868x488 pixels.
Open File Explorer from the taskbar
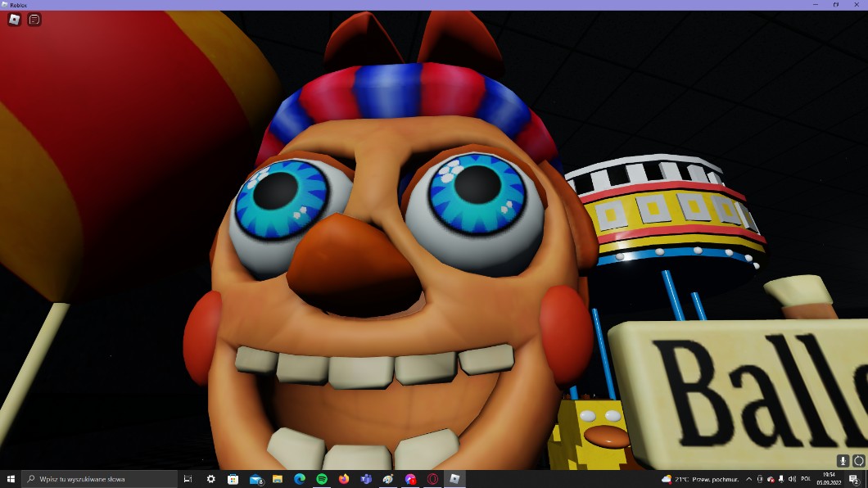click(x=278, y=479)
